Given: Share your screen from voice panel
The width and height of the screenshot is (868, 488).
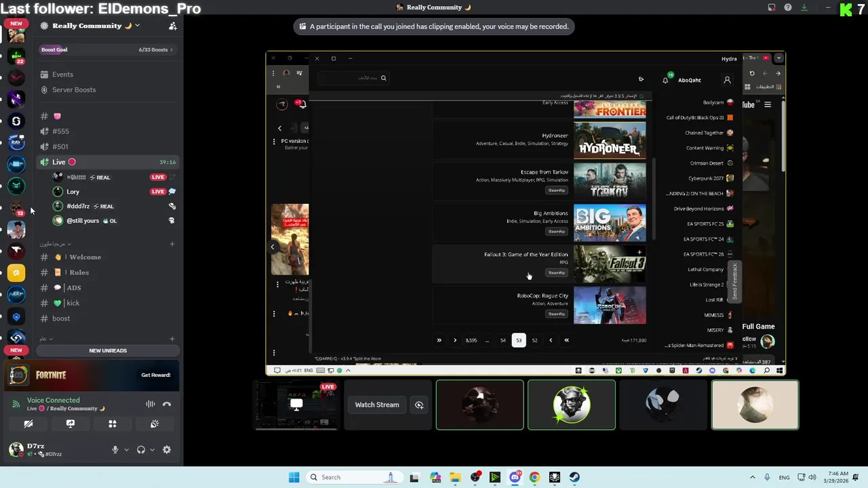Looking at the screenshot, I should tap(71, 424).
